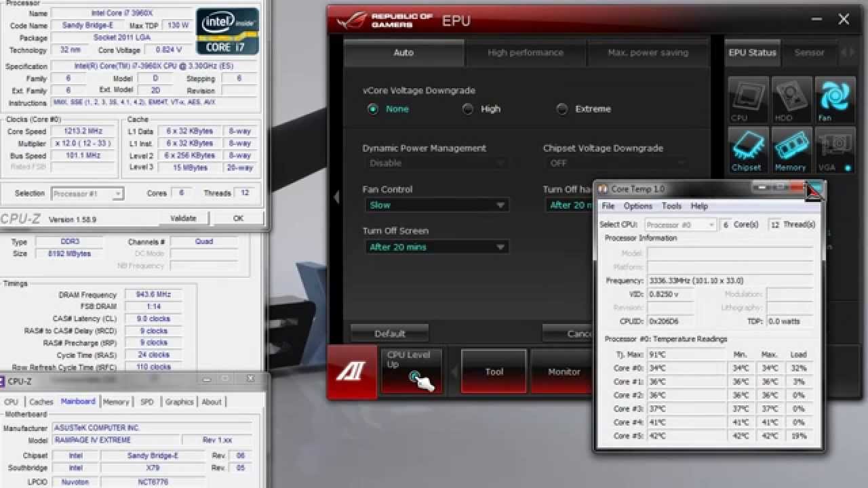Select None for vCore Voltage Downgrade
The height and width of the screenshot is (488, 868).
point(373,109)
